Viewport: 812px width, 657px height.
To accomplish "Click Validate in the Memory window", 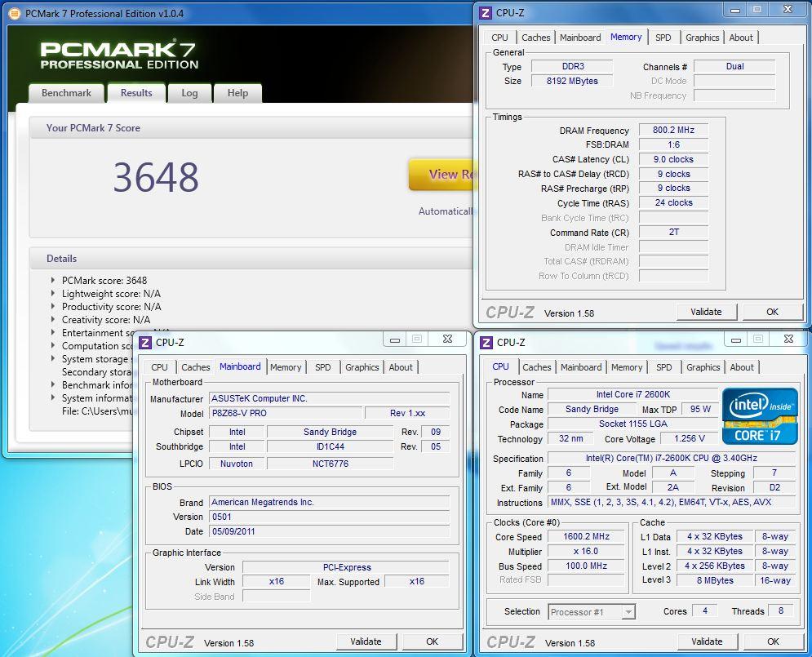I will (706, 312).
